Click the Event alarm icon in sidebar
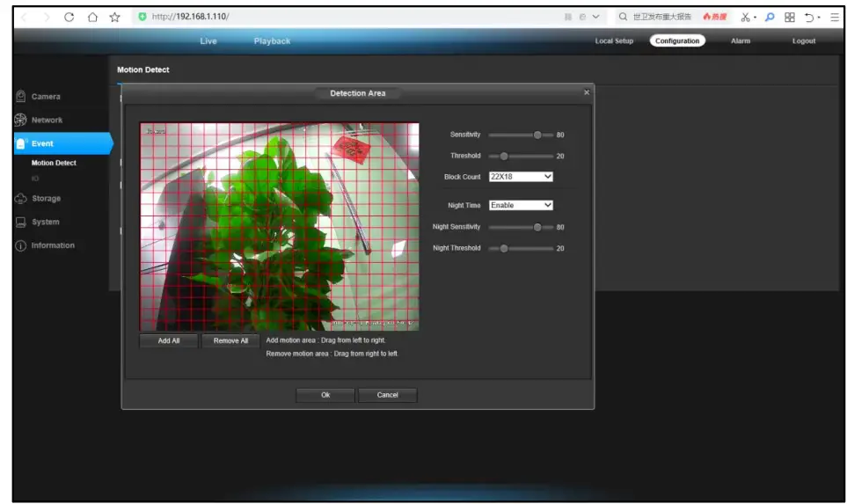Image resolution: width=847 pixels, height=504 pixels. point(21,143)
